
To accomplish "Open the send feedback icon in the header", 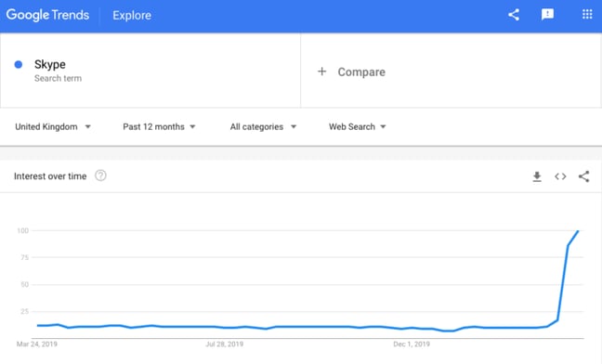I will pyautogui.click(x=547, y=15).
